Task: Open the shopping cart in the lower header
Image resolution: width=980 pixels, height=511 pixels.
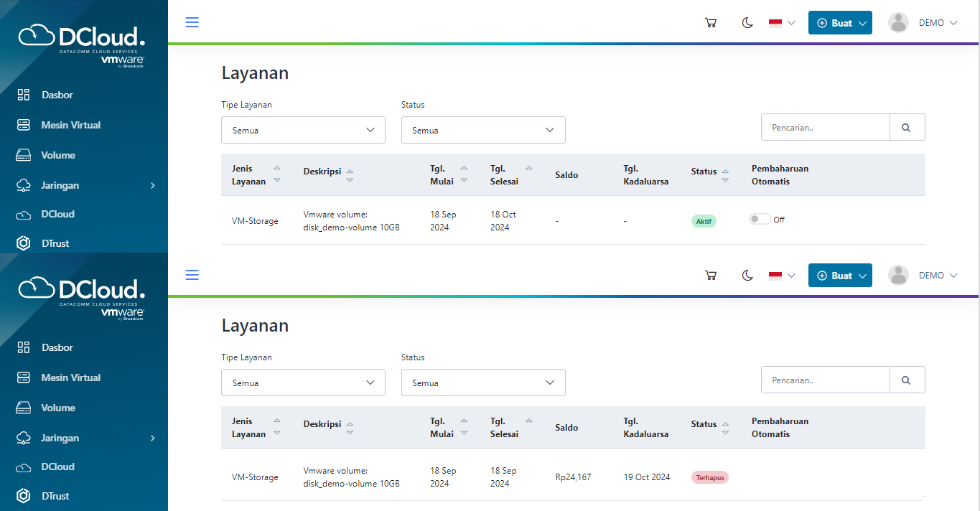Action: coord(711,276)
